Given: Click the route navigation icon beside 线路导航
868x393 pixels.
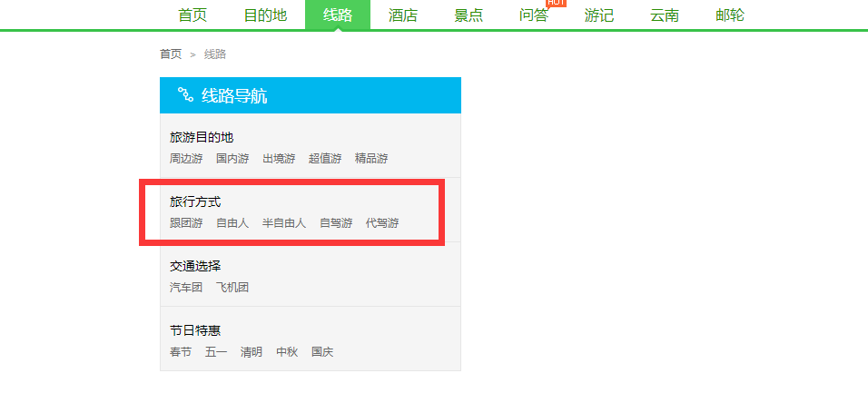Looking at the screenshot, I should pyautogui.click(x=185, y=95).
